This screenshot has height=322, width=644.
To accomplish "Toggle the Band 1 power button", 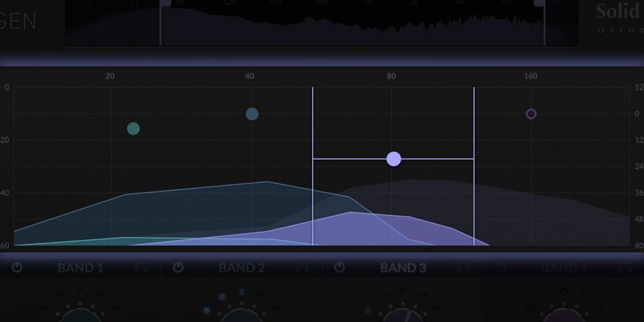I will (17, 268).
